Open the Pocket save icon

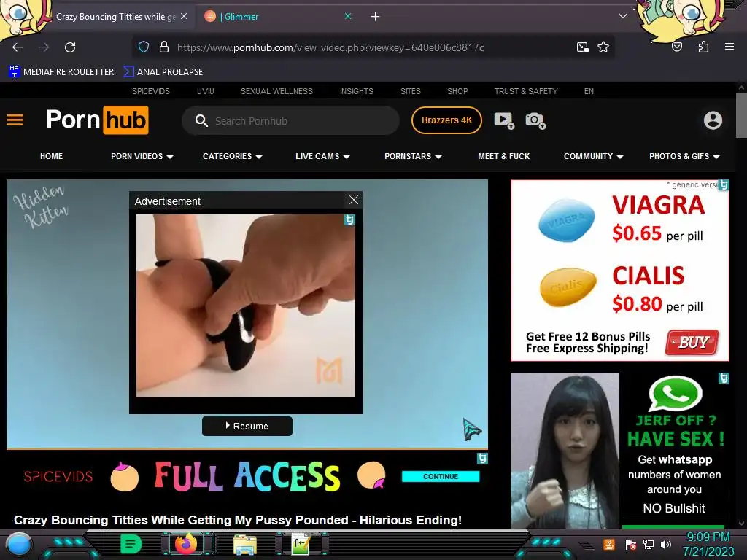677,47
